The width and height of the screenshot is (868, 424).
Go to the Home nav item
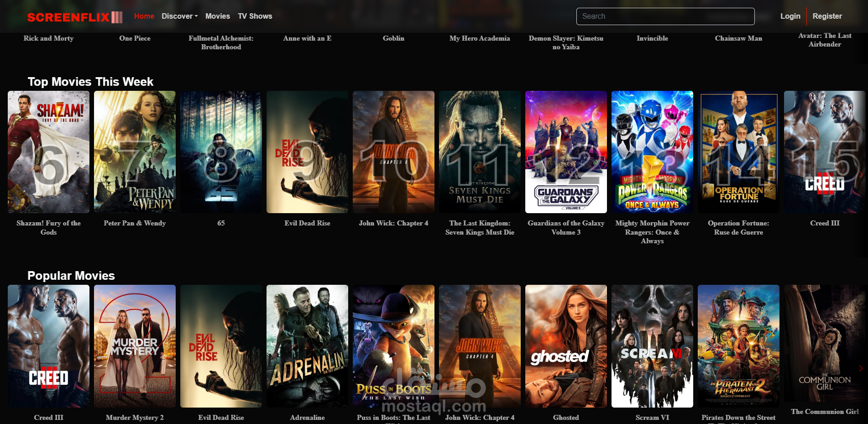[144, 16]
